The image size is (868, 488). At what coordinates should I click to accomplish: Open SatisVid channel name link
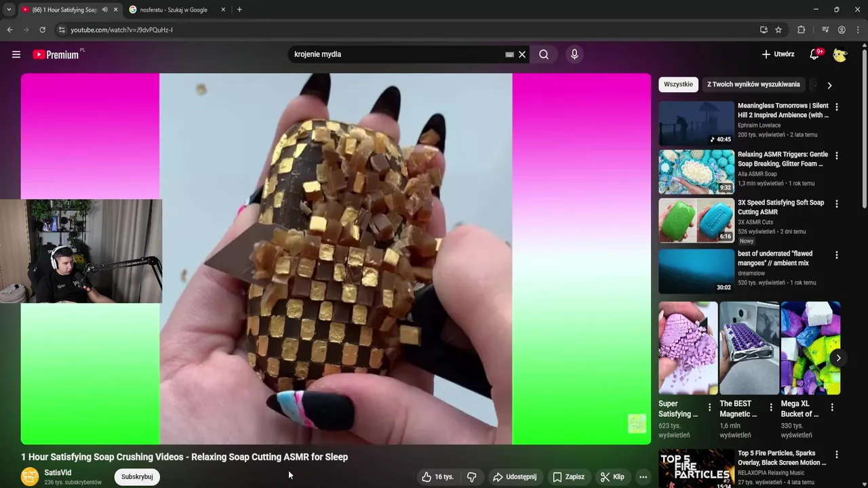[x=58, y=472]
